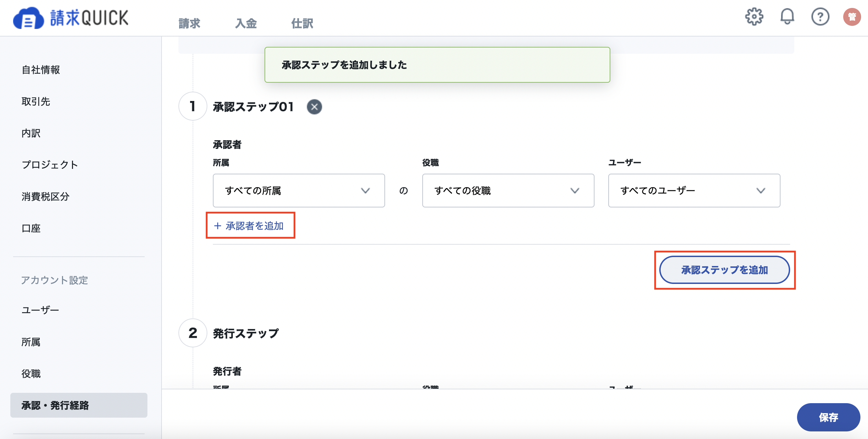Click the 承認者を追加 link
The width and height of the screenshot is (868, 439).
pos(249,226)
